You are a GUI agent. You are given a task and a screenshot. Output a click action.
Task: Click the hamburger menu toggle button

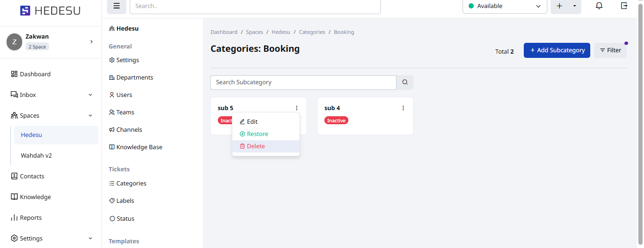[x=116, y=6]
